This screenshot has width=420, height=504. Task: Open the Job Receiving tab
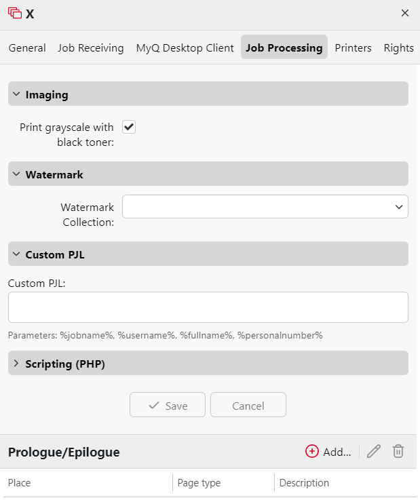point(91,48)
